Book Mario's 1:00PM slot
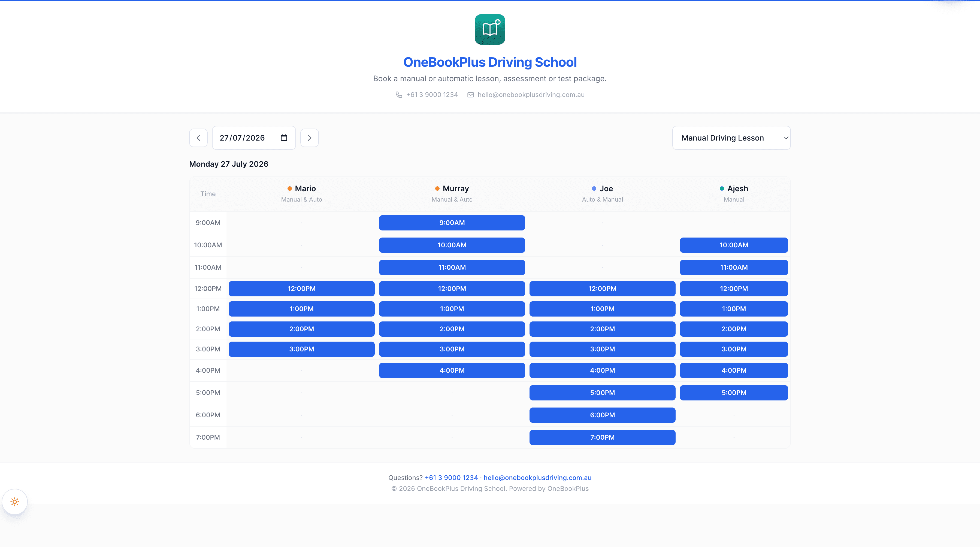Image resolution: width=980 pixels, height=547 pixels. point(301,309)
